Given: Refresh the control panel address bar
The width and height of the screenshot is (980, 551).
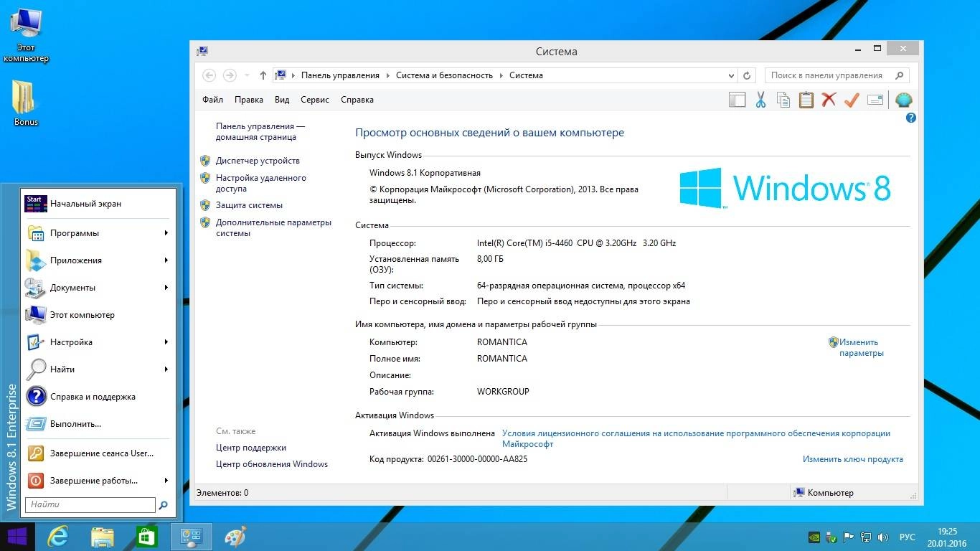Looking at the screenshot, I should click(747, 75).
